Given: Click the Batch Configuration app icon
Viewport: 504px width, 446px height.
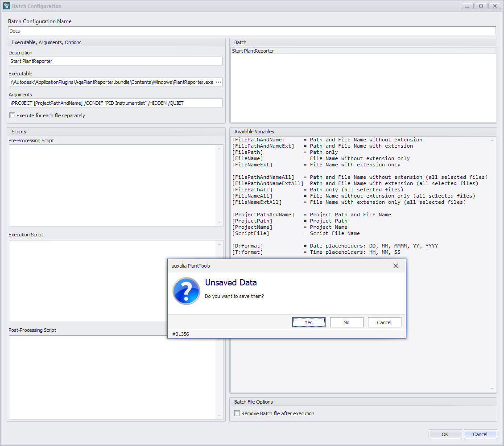Looking at the screenshot, I should [6, 6].
